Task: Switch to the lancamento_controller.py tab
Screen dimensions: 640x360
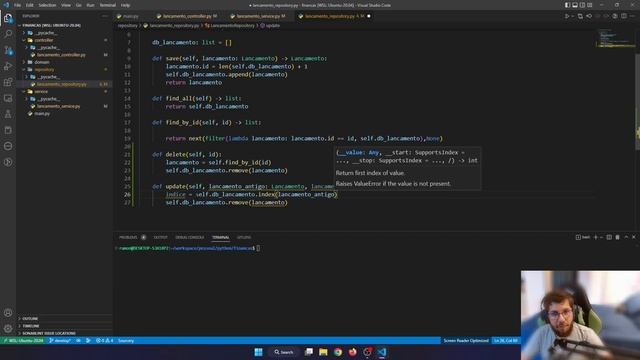Action: point(187,16)
